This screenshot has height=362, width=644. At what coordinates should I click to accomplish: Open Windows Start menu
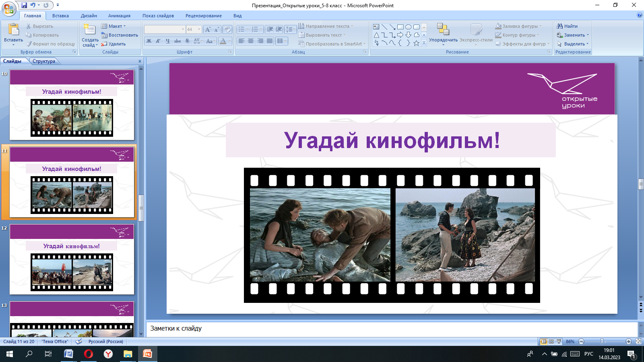pos(10,354)
